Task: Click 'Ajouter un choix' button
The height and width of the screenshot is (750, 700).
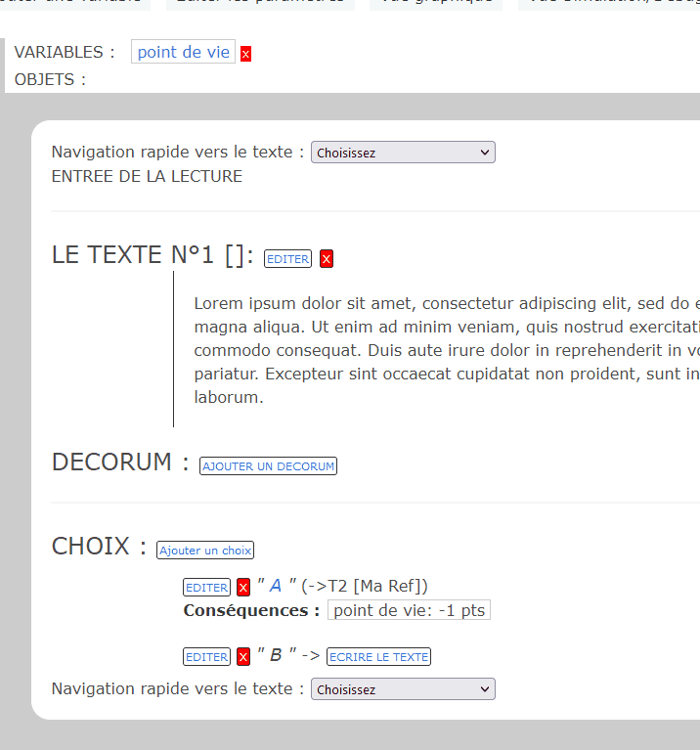Action: [205, 551]
